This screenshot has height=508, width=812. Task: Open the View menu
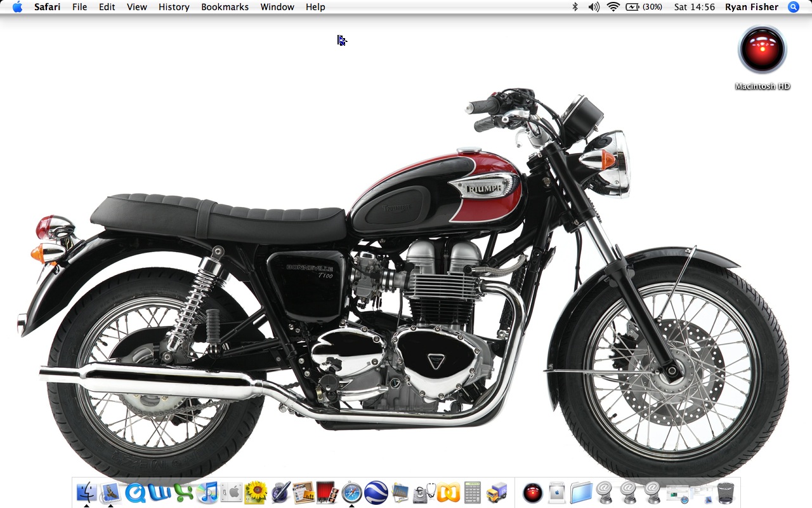(136, 7)
